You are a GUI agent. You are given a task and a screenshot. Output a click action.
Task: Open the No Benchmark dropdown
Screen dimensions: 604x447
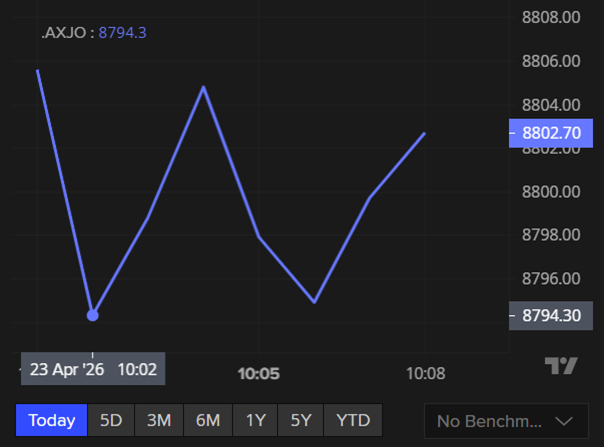click(505, 421)
